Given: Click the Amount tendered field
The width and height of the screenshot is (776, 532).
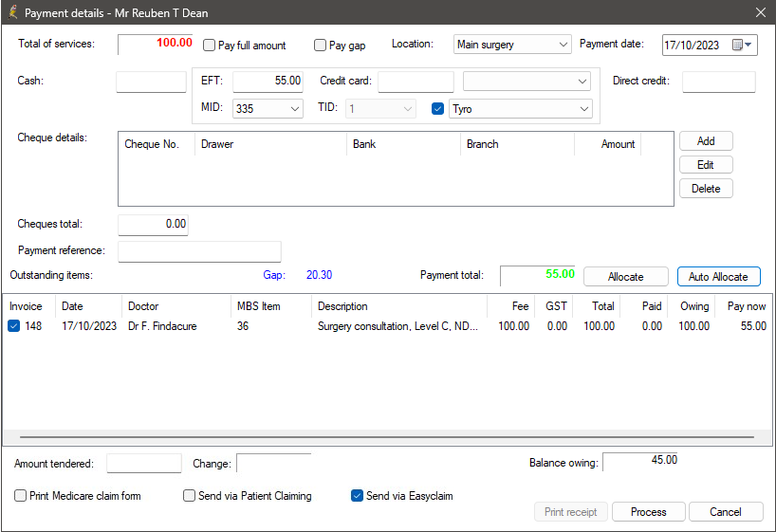Looking at the screenshot, I should click(x=144, y=463).
